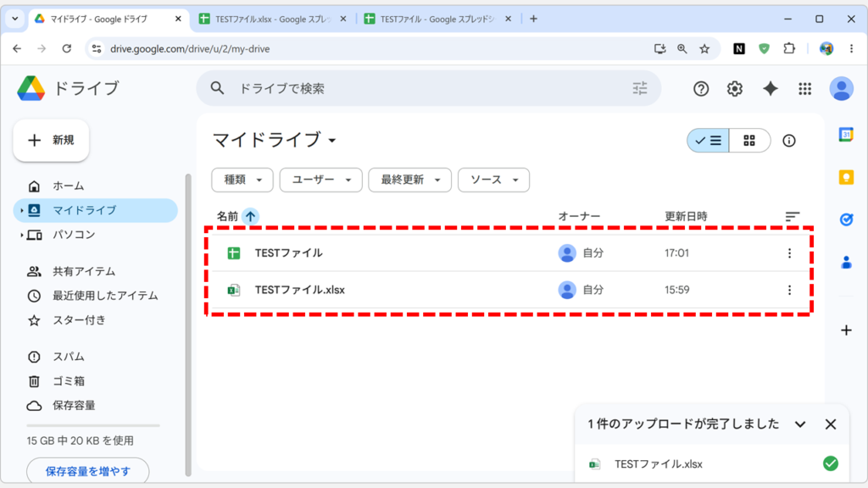
Task: Click the 更新日時 column header
Action: [x=686, y=216]
